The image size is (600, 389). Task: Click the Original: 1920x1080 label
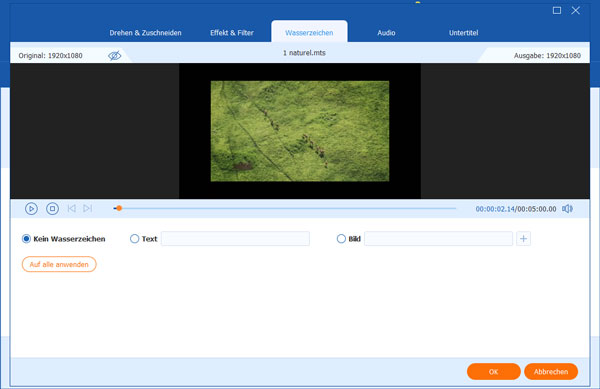click(x=51, y=55)
